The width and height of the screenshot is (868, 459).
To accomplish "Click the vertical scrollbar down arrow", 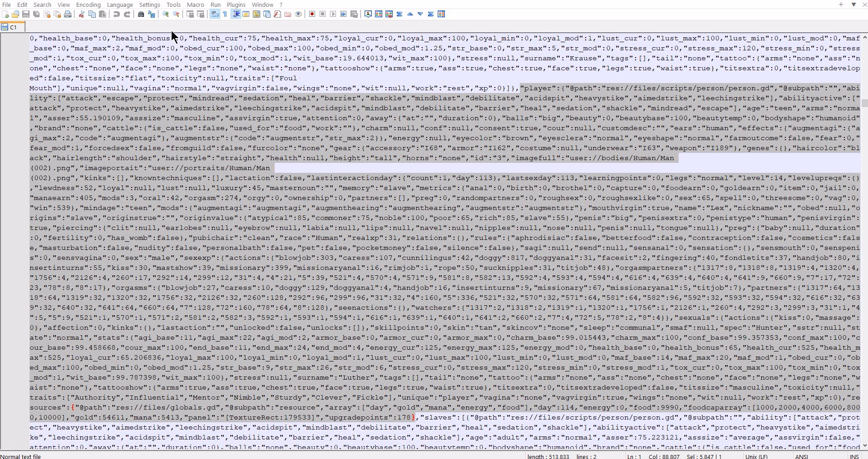I will click(x=864, y=445).
